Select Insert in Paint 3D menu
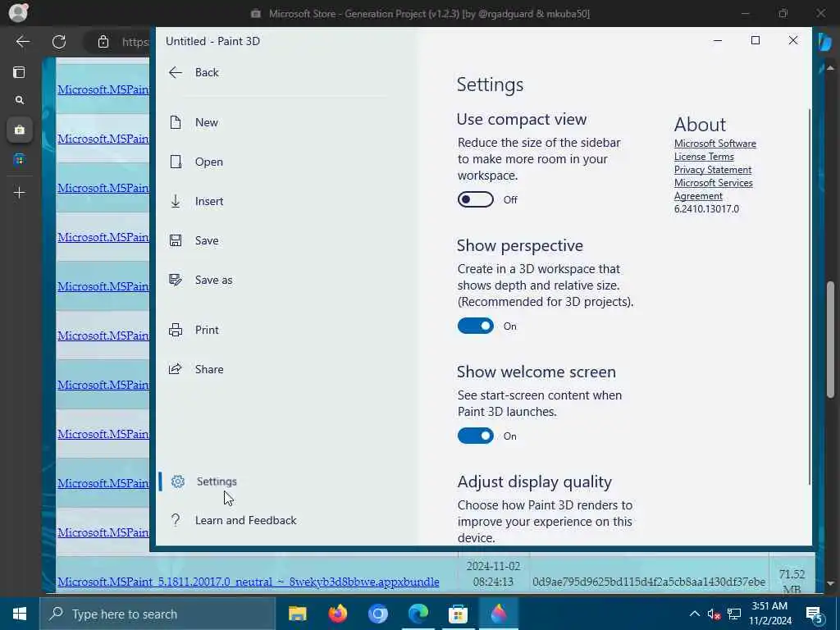Viewport: 840px width, 630px height. click(x=196, y=202)
